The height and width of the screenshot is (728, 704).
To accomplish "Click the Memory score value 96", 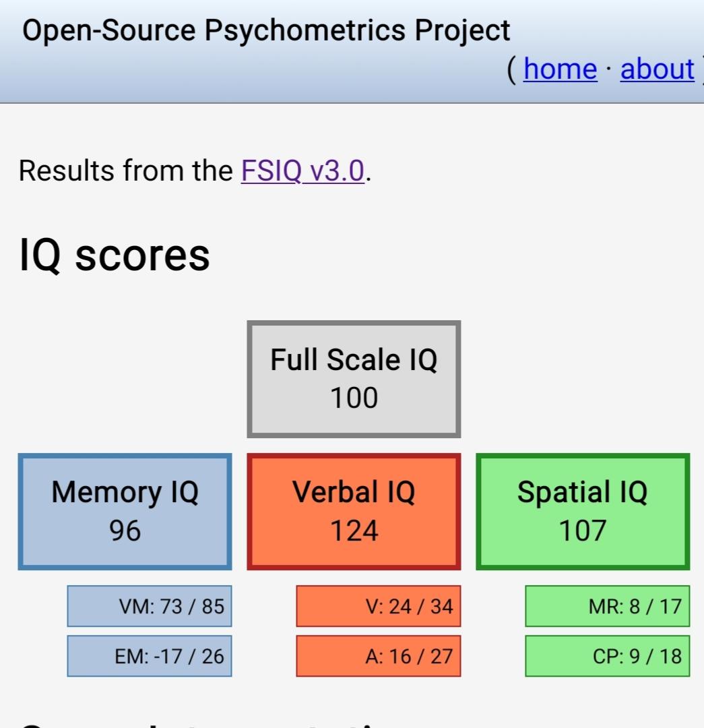I will (x=125, y=530).
